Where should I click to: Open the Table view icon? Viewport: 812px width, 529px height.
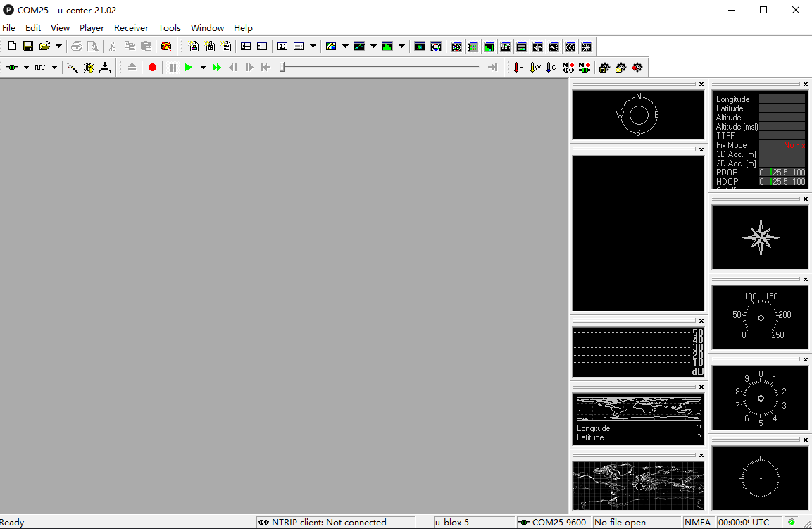tap(299, 46)
